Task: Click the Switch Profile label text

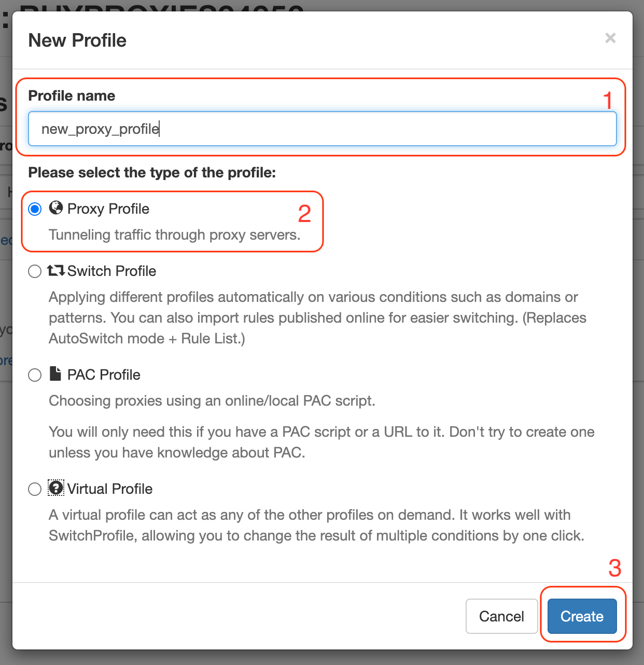Action: point(111,271)
